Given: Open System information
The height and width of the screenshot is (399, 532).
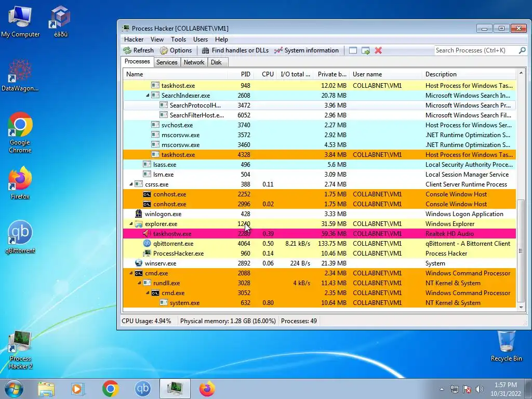Looking at the screenshot, I should pyautogui.click(x=307, y=50).
